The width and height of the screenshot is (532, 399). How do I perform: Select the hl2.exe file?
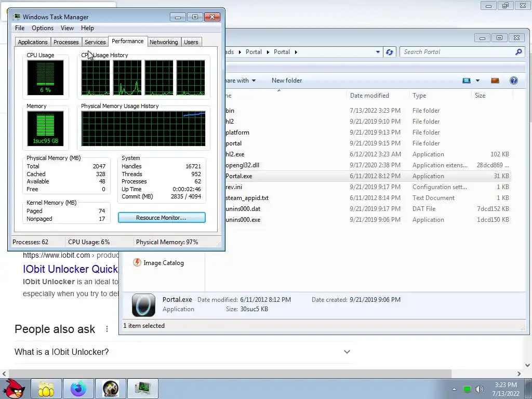(367, 154)
